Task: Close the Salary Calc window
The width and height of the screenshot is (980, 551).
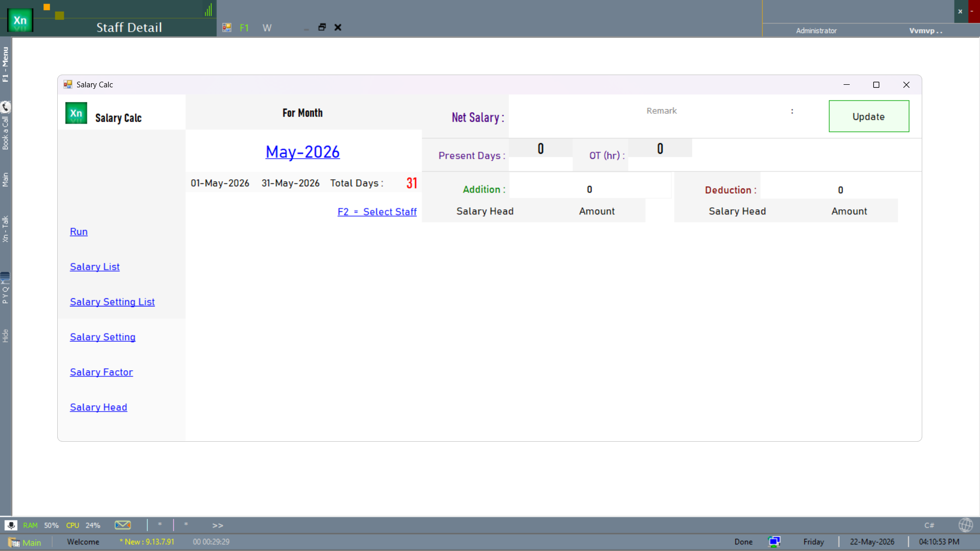Action: [906, 85]
